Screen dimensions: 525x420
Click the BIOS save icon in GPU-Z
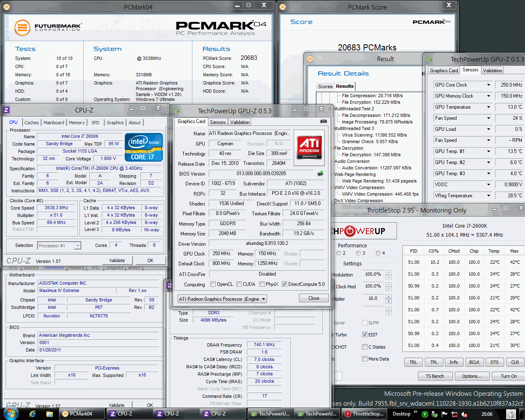320,173
